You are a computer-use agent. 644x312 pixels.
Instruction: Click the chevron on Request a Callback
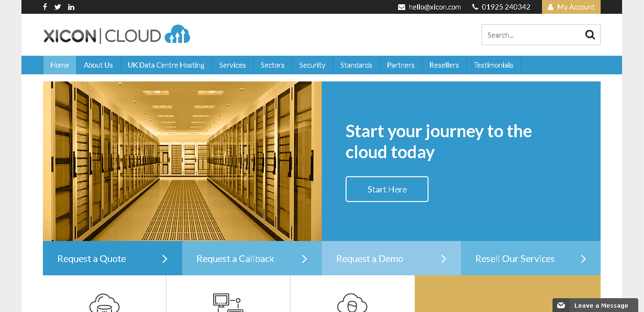point(305,259)
